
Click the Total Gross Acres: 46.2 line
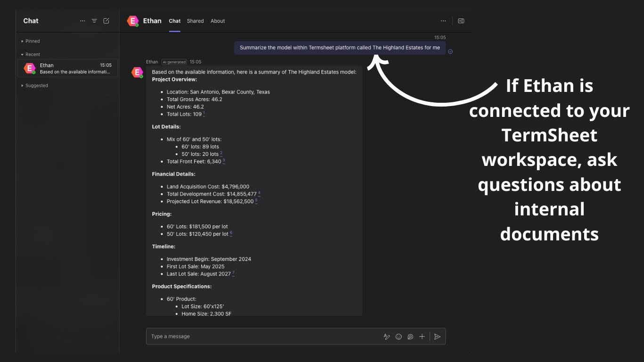(194, 99)
